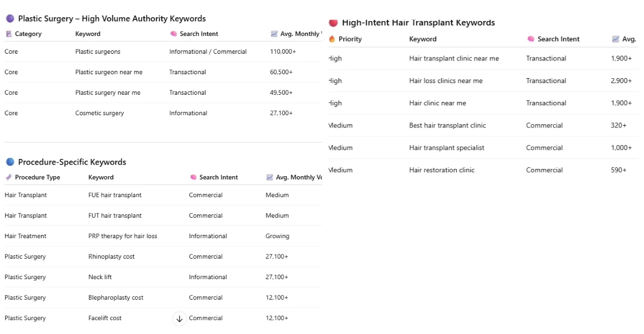644x334 pixels.
Task: Click the 'Cosmetic surgery' keyword cell
Action: [x=99, y=113]
